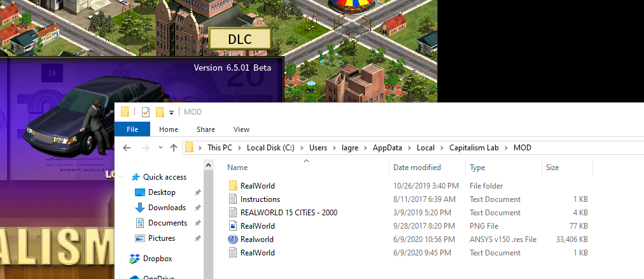Image resolution: width=644 pixels, height=279 pixels.
Task: Collapse the Quick access tree node
Action: (x=122, y=177)
